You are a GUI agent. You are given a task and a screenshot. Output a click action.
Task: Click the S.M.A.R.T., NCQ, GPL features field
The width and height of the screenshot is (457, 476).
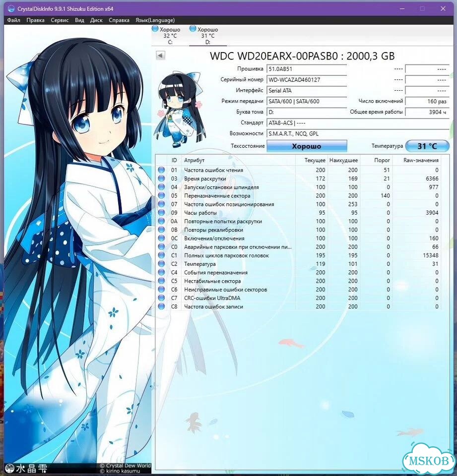[x=358, y=133]
